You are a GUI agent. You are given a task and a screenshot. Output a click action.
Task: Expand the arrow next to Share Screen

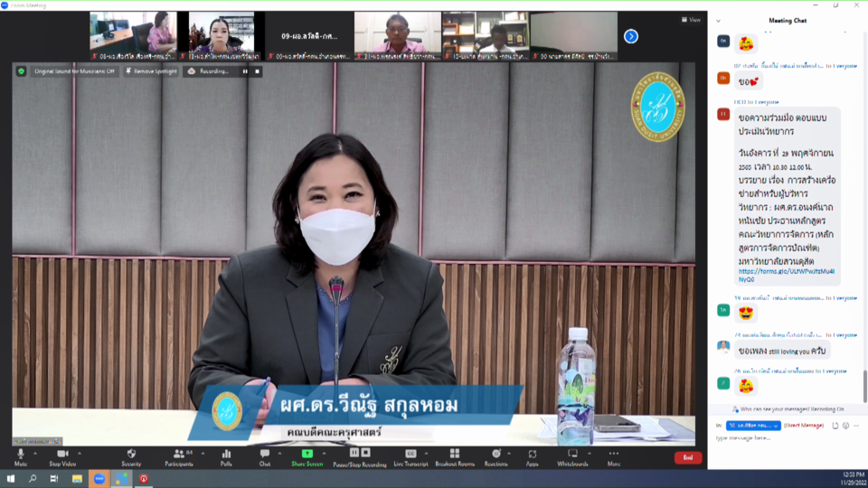pyautogui.click(x=324, y=453)
